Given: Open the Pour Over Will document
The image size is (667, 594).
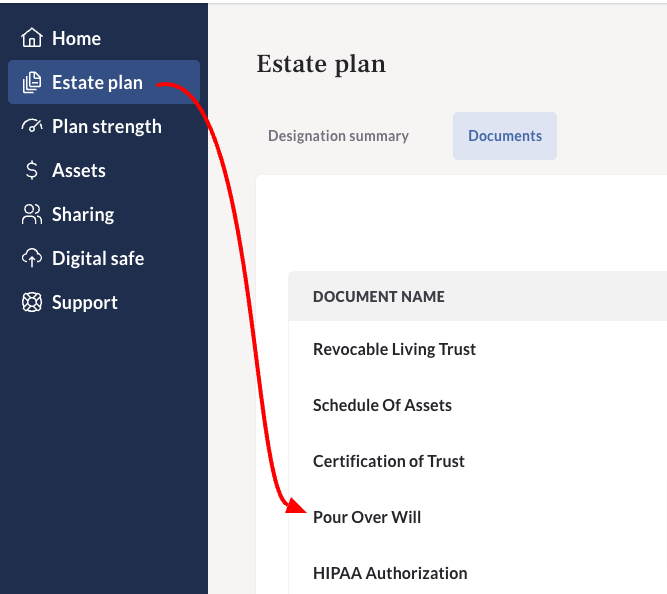Looking at the screenshot, I should [367, 517].
